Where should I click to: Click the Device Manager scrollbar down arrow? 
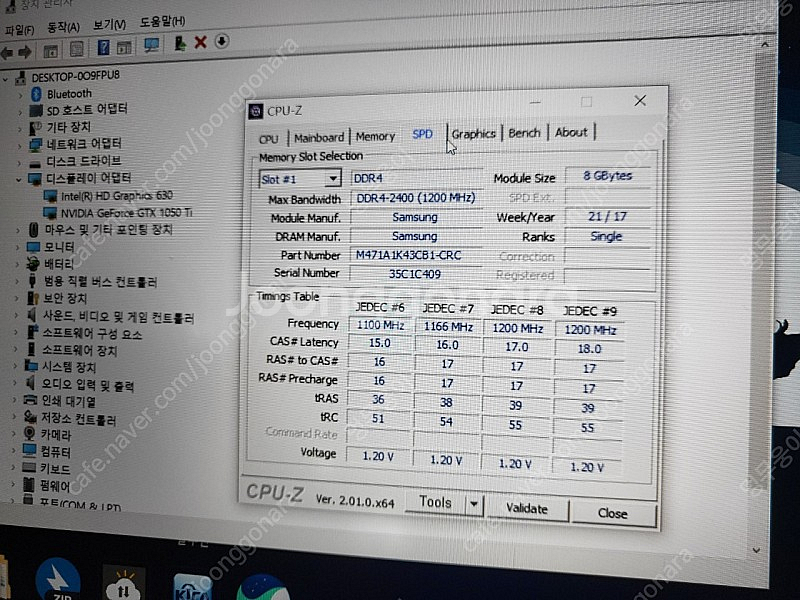click(x=756, y=550)
